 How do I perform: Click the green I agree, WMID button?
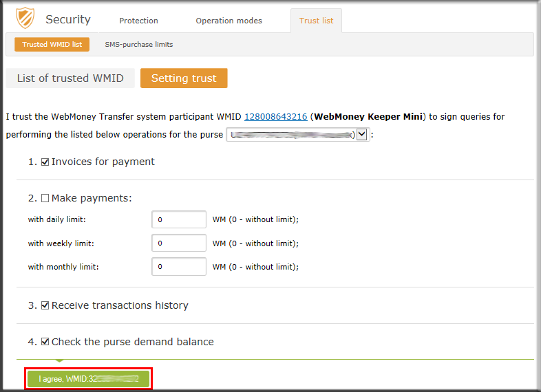[88, 379]
